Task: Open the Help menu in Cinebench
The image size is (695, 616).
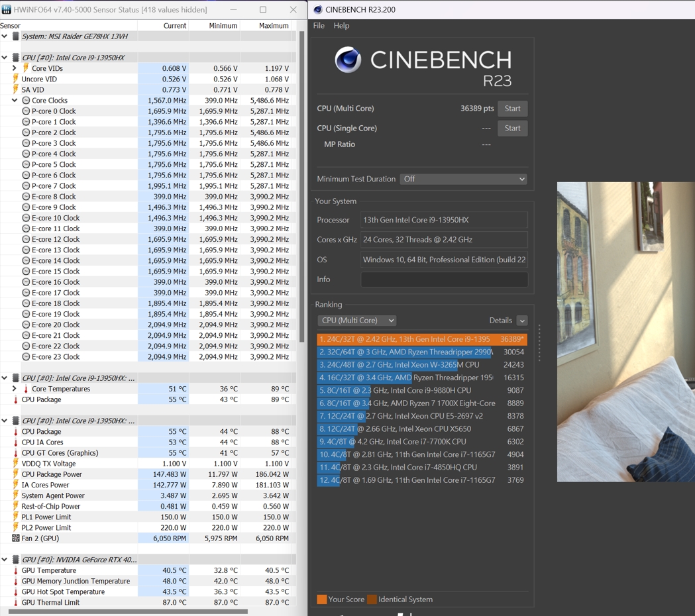Action: 341,26
